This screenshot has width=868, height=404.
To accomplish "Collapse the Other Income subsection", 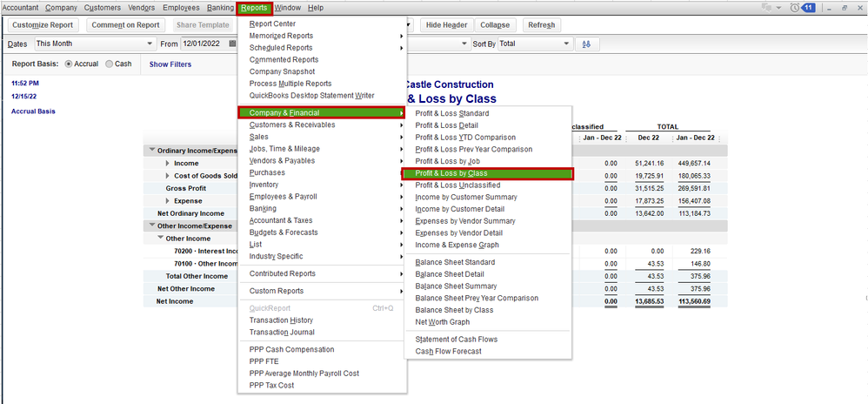I will pyautogui.click(x=161, y=239).
